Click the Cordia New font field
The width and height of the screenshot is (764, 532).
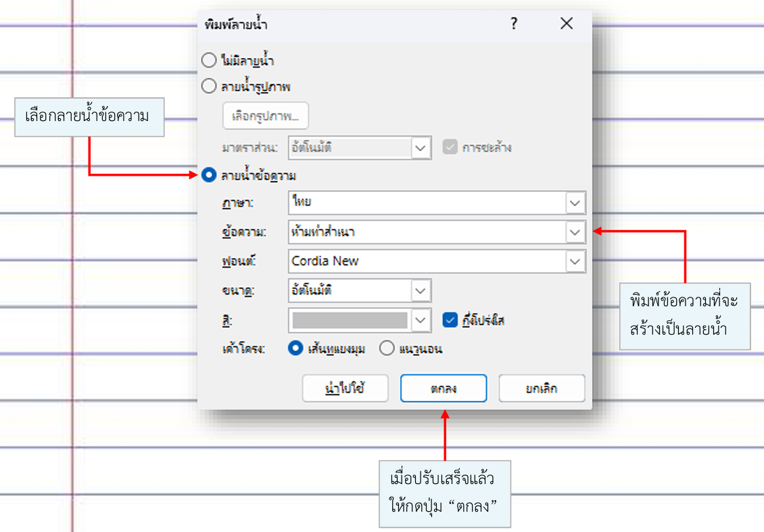pos(426,261)
